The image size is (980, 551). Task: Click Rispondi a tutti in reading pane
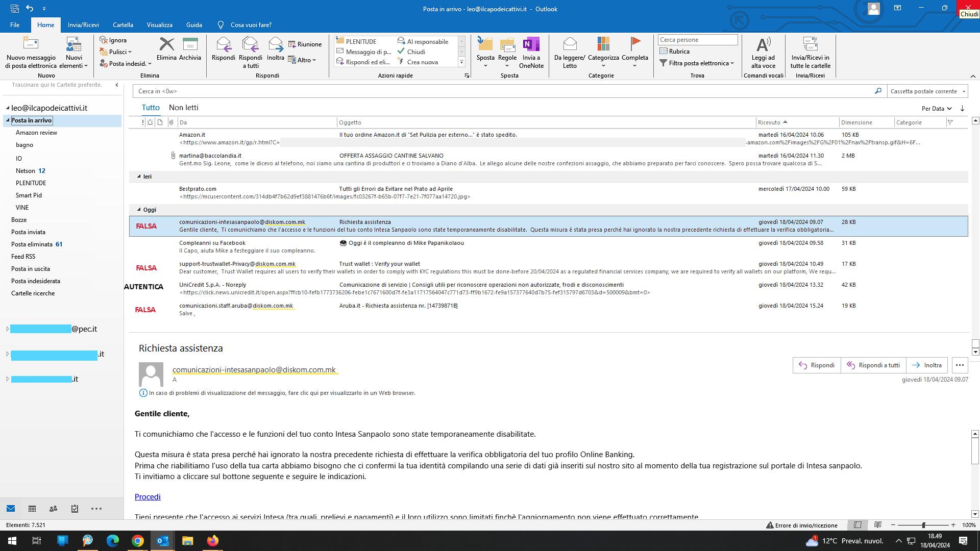click(x=873, y=365)
